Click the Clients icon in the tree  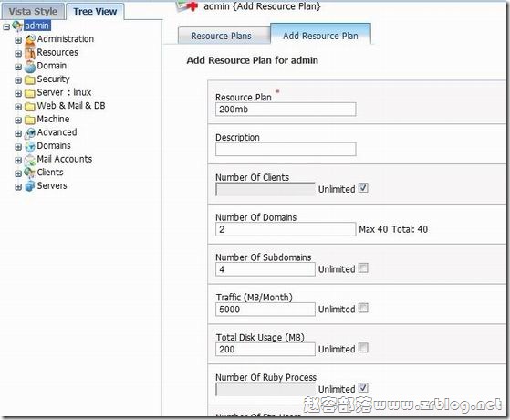pos(30,173)
